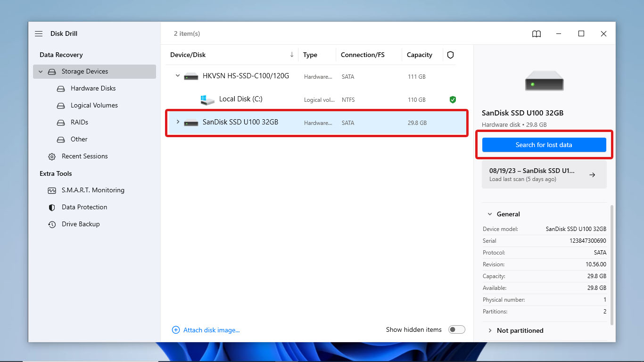The width and height of the screenshot is (644, 362).
Task: Open Logical Volumes in sidebar
Action: (94, 106)
